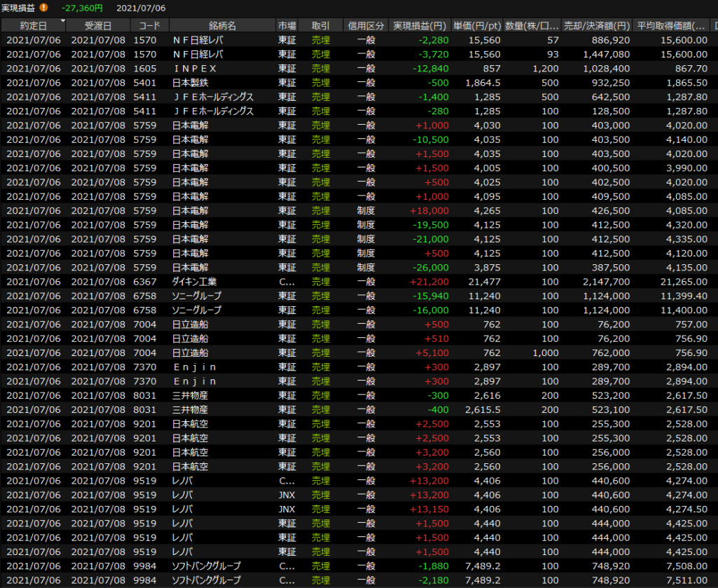This screenshot has width=718, height=588.
Task: Click the sort arrow on 約定日 column
Action: click(63, 22)
